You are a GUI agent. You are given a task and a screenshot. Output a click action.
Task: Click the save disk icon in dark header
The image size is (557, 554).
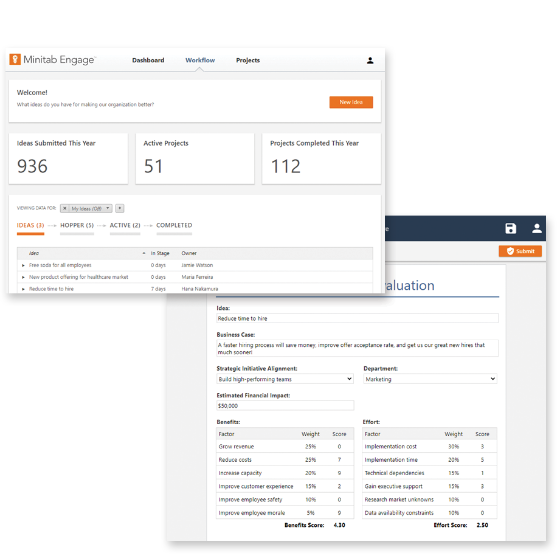(x=511, y=228)
